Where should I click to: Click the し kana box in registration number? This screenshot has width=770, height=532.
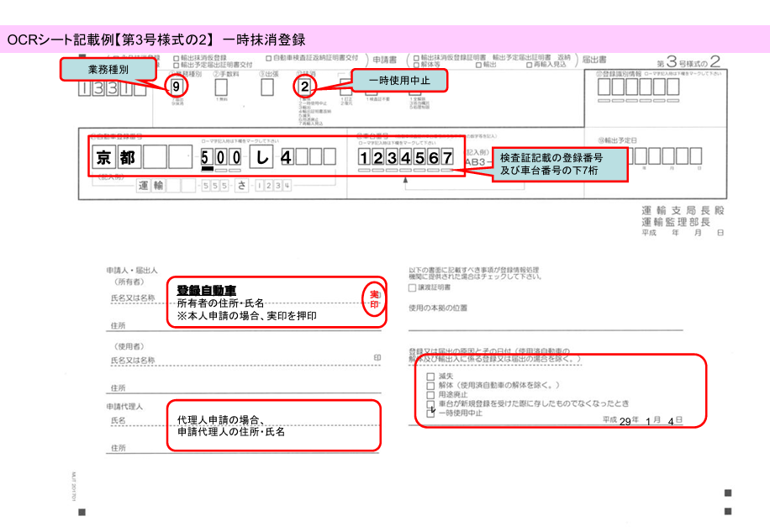pyautogui.click(x=261, y=157)
